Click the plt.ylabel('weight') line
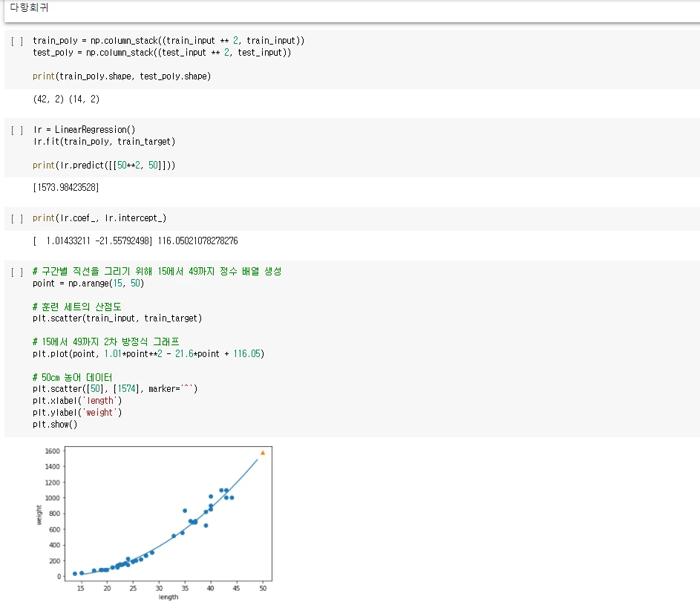This screenshot has width=700, height=605. click(77, 413)
